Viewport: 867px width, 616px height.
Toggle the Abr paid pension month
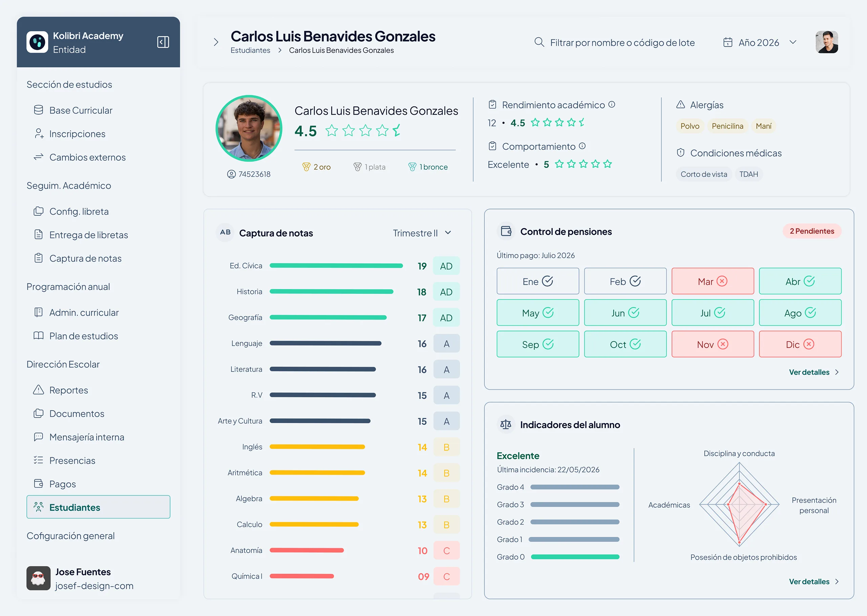tap(800, 281)
